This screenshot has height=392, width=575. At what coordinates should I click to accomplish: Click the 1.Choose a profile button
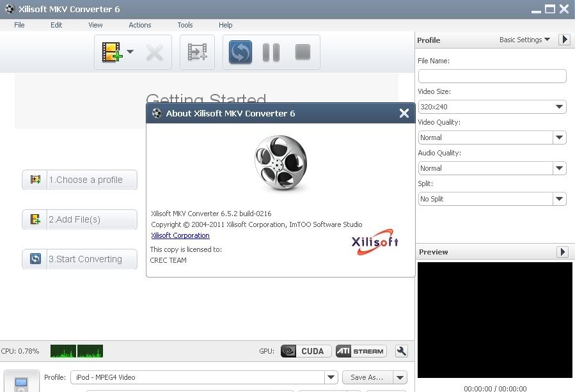[79, 180]
